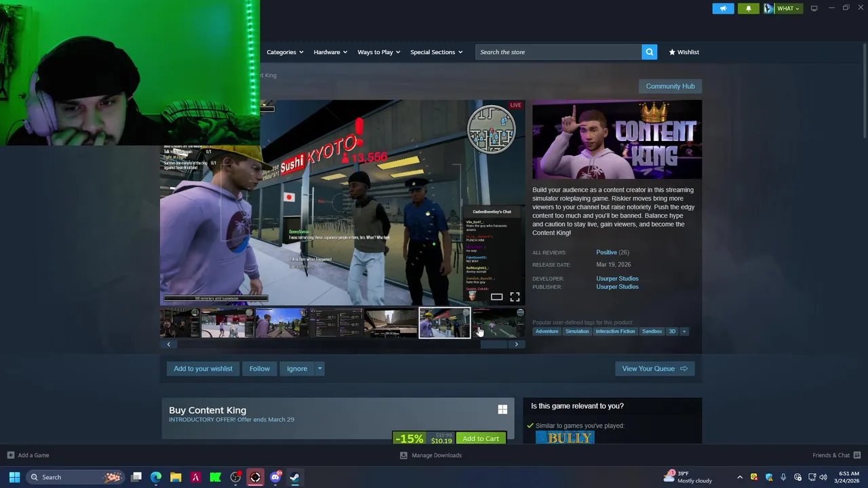
Task: Open the WHAT account dropdown
Action: 785,8
